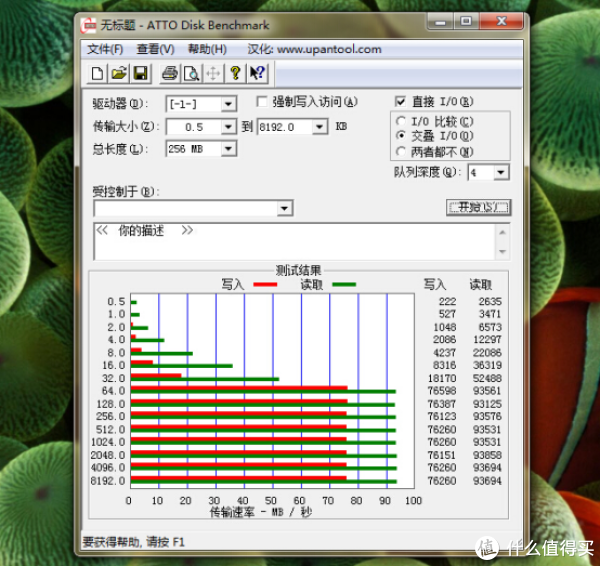
Task: Click the write value 18170
Action: 442,378
